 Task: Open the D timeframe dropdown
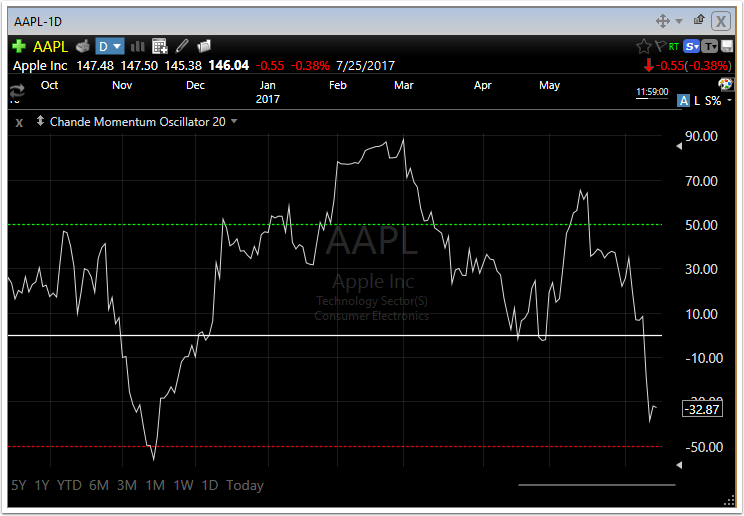pos(110,47)
